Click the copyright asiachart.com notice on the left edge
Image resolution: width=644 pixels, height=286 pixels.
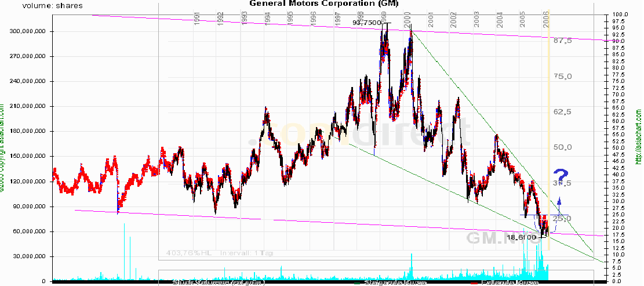(x=2, y=148)
